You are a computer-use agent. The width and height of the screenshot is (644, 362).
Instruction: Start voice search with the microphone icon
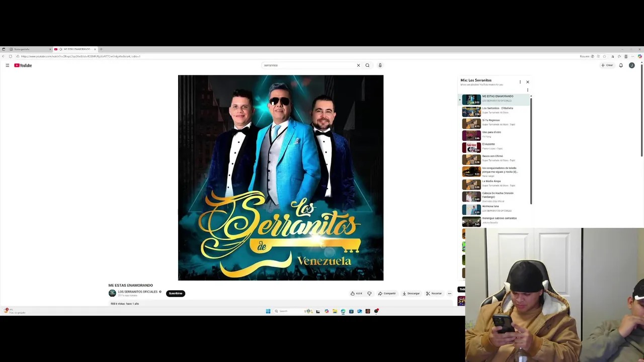tap(380, 65)
